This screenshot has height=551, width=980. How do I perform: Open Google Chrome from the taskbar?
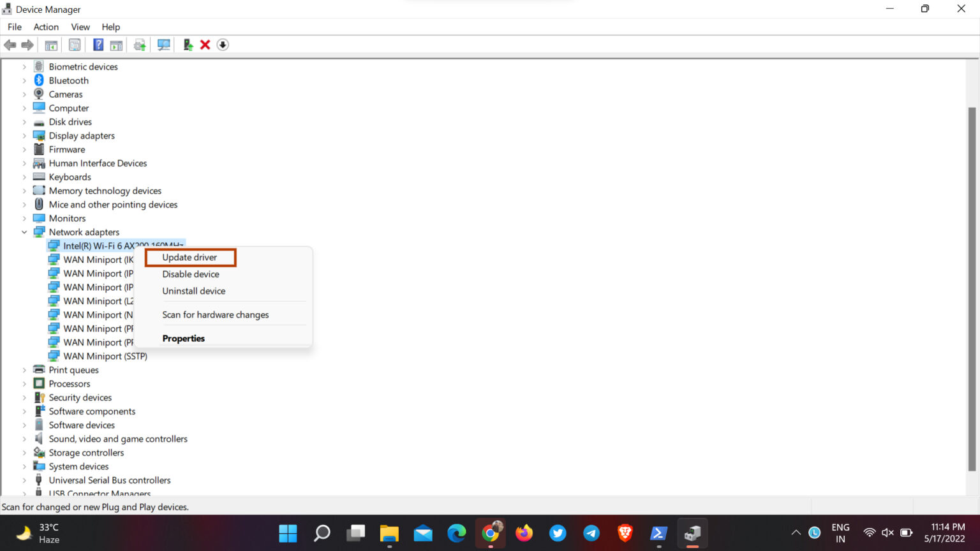[490, 533]
